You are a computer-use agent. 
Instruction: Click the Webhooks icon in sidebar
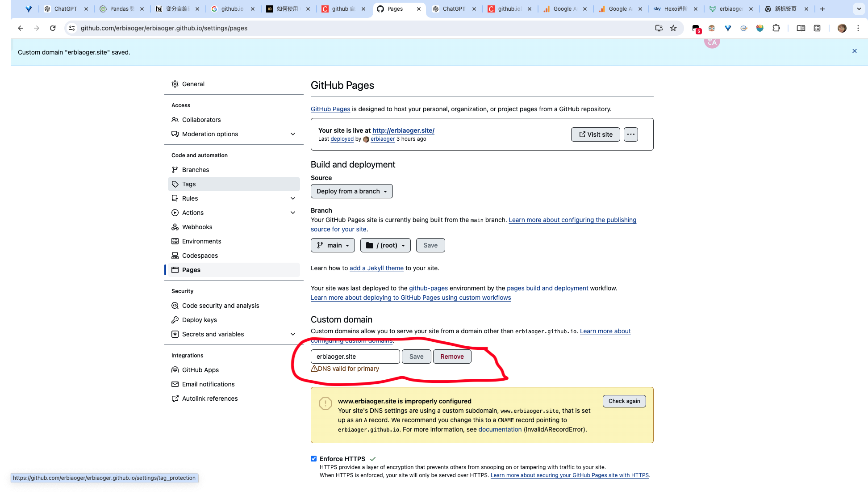[175, 227]
